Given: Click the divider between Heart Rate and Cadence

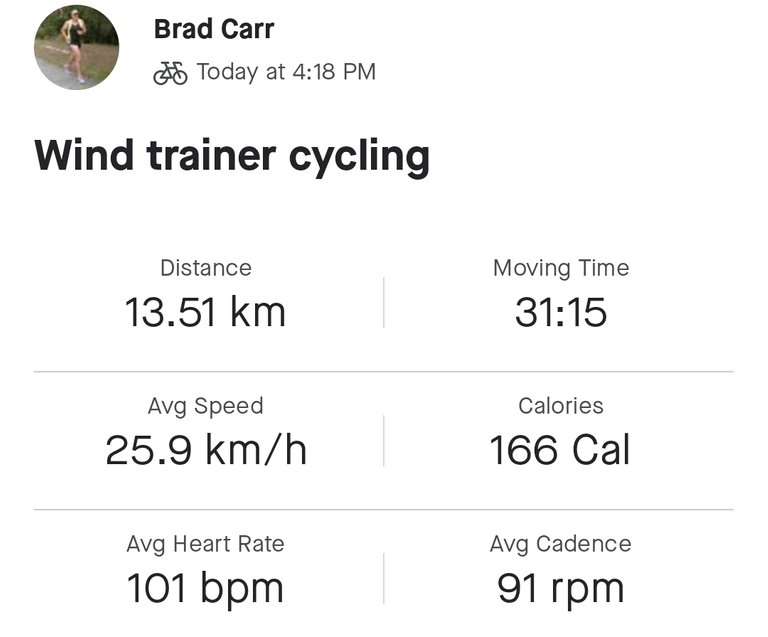Looking at the screenshot, I should 384,578.
